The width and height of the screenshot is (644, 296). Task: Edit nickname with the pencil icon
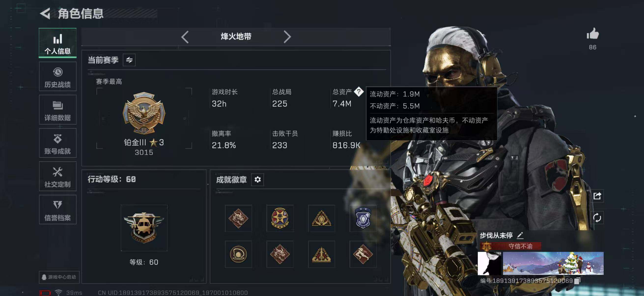520,235
